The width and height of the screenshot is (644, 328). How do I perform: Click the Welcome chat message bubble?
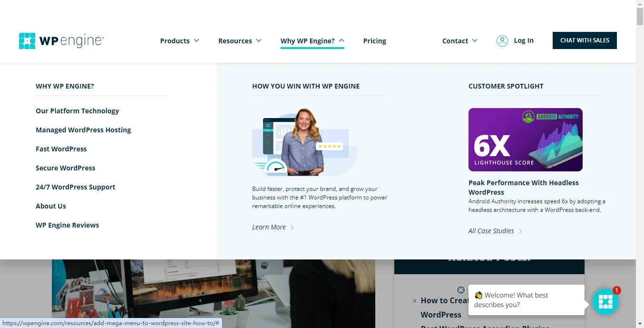[527, 300]
